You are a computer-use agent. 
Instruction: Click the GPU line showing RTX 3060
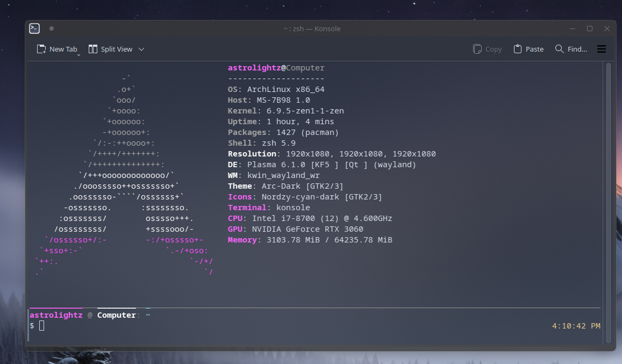click(296, 229)
